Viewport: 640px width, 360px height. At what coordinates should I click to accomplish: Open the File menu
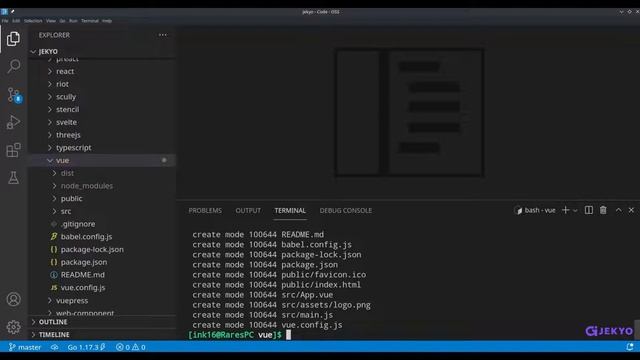5,21
